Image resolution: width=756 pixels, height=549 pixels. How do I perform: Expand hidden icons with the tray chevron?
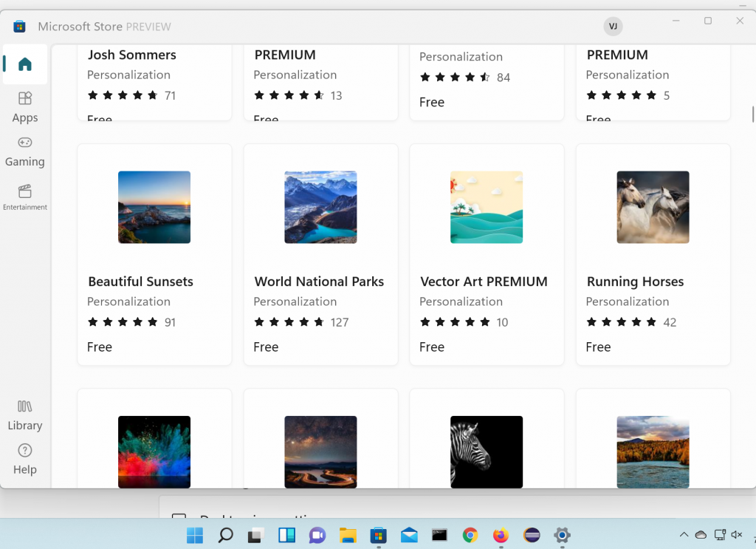point(683,533)
